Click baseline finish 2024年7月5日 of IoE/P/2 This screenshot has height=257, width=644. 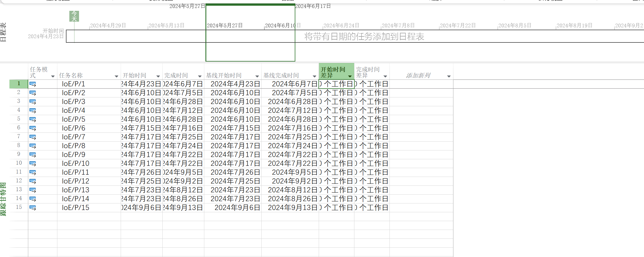295,93
